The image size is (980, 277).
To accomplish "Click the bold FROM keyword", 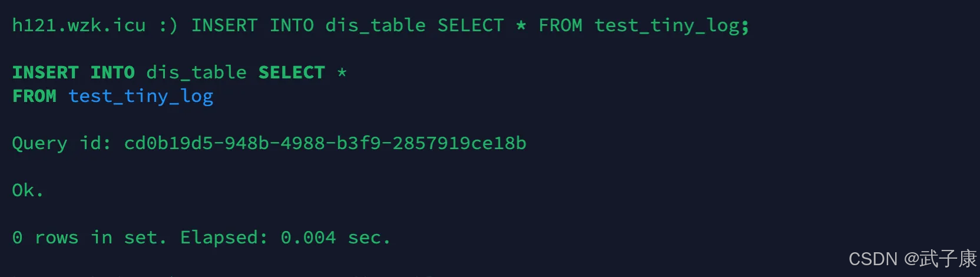I will pyautogui.click(x=34, y=96).
